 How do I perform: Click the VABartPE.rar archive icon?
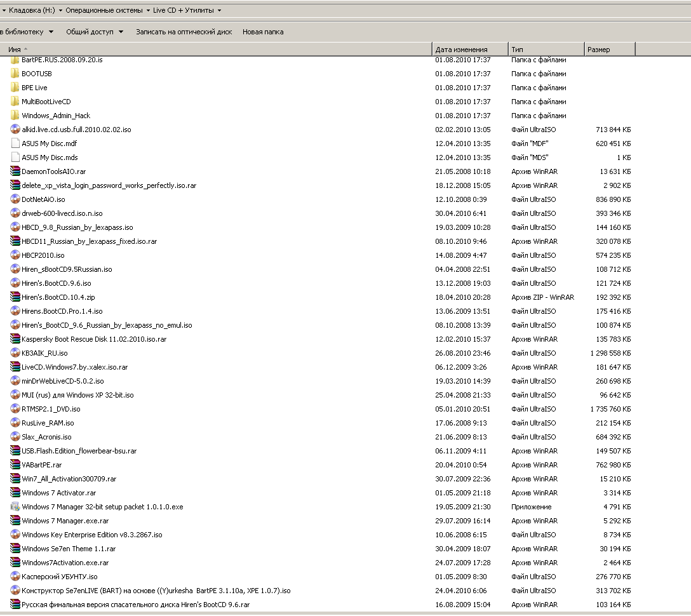pyautogui.click(x=15, y=465)
